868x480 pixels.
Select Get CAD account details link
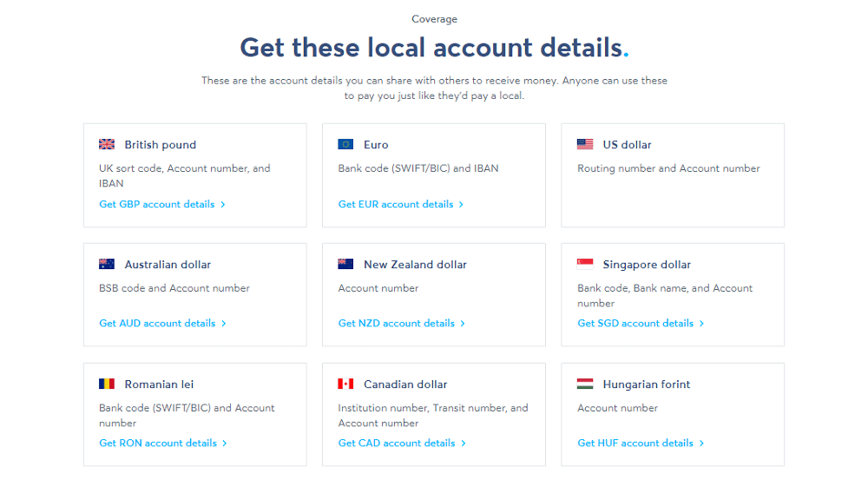tap(403, 443)
